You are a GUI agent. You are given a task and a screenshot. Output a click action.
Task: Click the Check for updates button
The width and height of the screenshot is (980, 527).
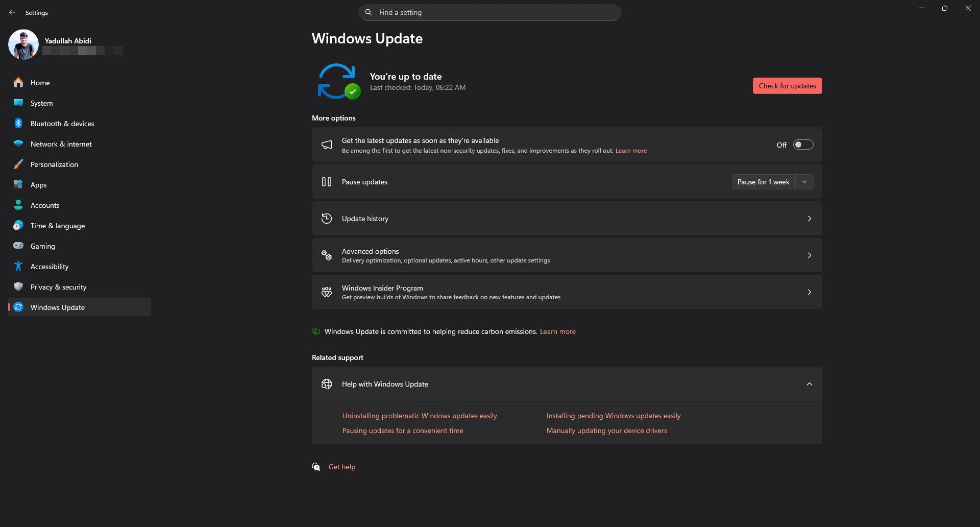pyautogui.click(x=787, y=85)
